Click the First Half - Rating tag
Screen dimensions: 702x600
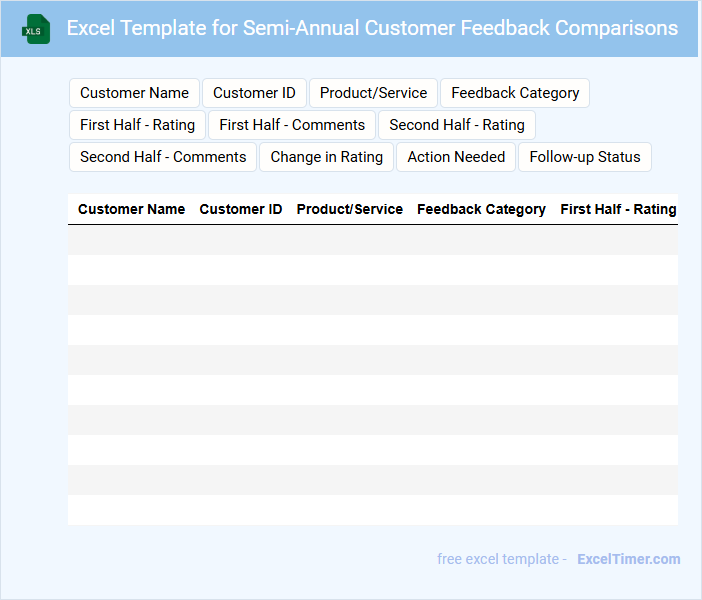coord(137,125)
